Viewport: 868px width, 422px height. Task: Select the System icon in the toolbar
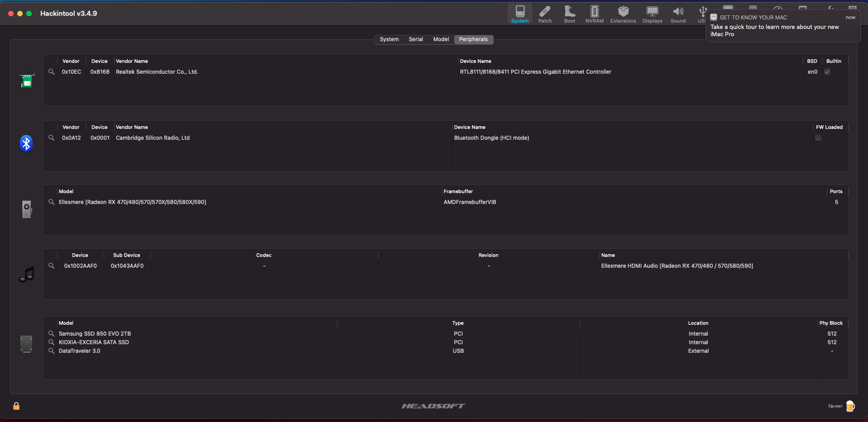[x=520, y=14]
